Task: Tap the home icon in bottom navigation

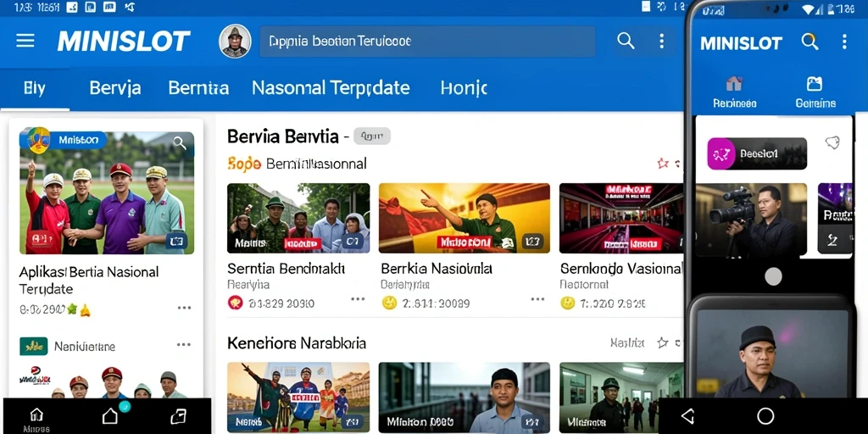Action: (x=36, y=415)
